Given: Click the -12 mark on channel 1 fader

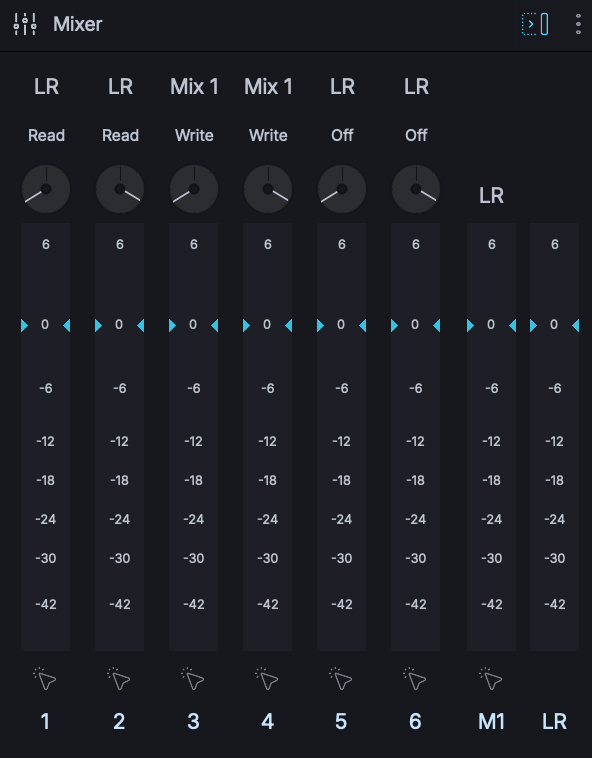Looking at the screenshot, I should click(x=45, y=441).
